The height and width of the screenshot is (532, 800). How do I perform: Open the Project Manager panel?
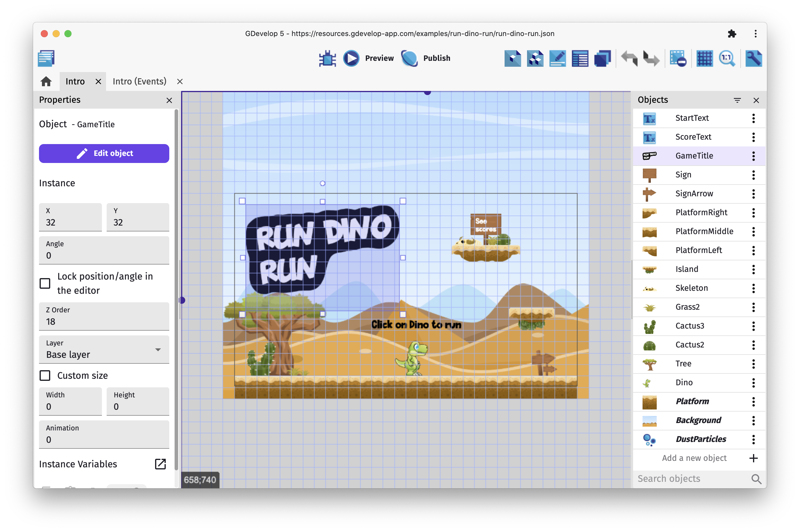click(x=46, y=58)
